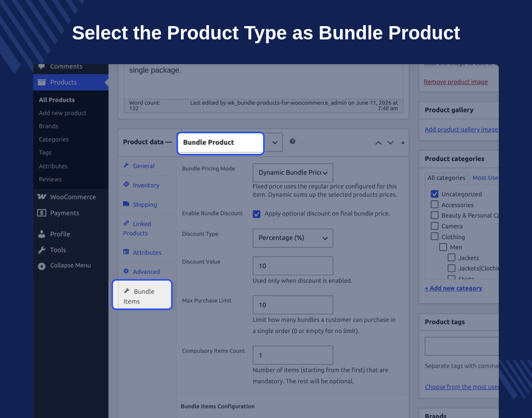Viewport: 532px width, 418px height.
Task: Click the WooCommerce logo icon
Action: click(41, 197)
